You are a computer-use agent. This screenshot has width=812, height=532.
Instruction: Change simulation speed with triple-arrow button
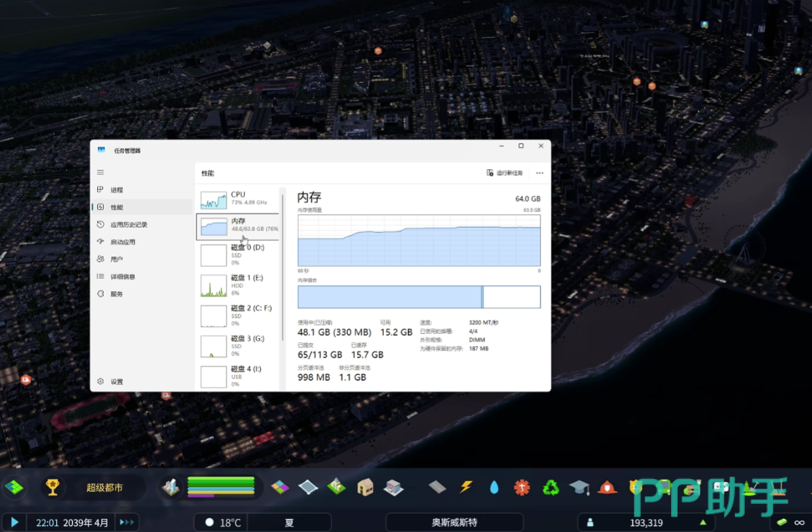point(127,522)
